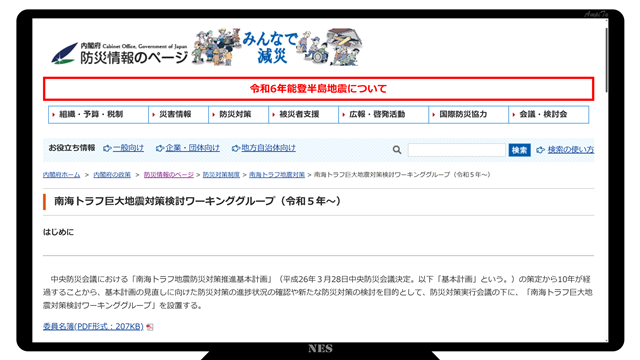This screenshot has height=360, width=640.
Task: Click the page's vertical scrollbar
Action: point(607,180)
